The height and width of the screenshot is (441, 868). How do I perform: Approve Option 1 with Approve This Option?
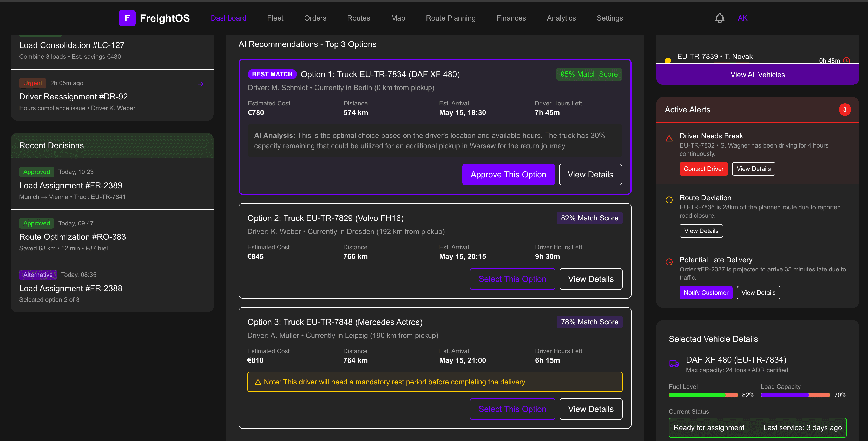point(508,174)
